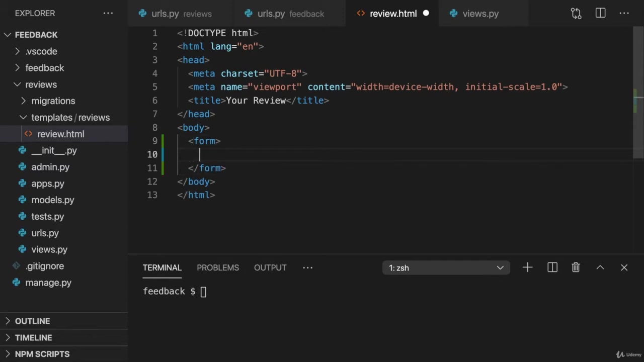644x362 pixels.
Task: Click the Source Control compare changes icon
Action: point(576,14)
